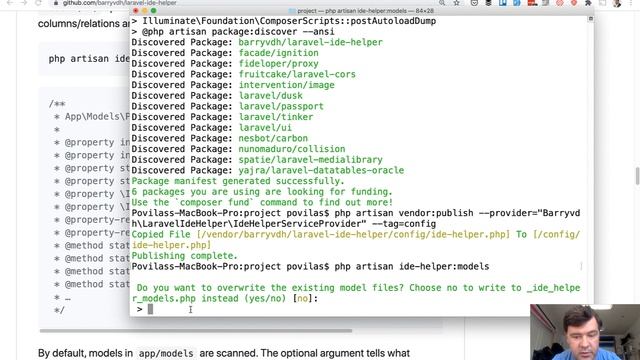Click 'spatie/laravel-medialibrary' package line
This screenshot has width=640, height=360.
[x=311, y=160]
